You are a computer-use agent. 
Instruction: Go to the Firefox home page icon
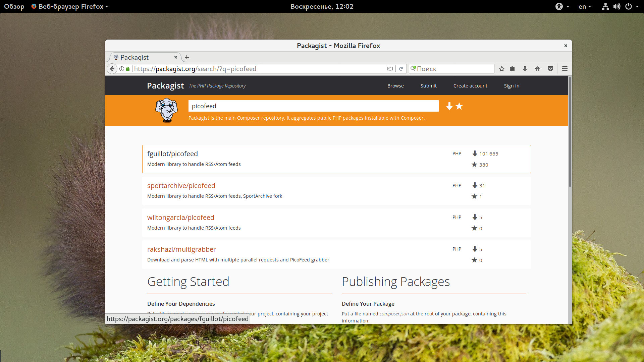pyautogui.click(x=538, y=69)
